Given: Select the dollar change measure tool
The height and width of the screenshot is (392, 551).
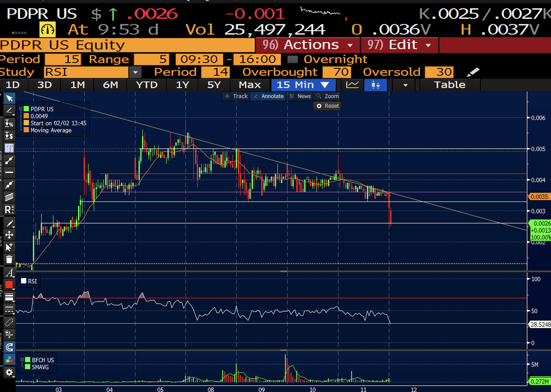Looking at the screenshot, I should coord(9,135).
